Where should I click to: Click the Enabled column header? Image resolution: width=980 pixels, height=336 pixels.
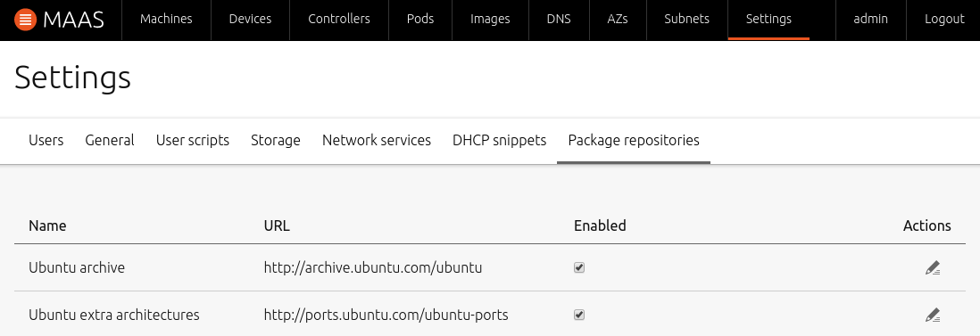[x=600, y=225]
